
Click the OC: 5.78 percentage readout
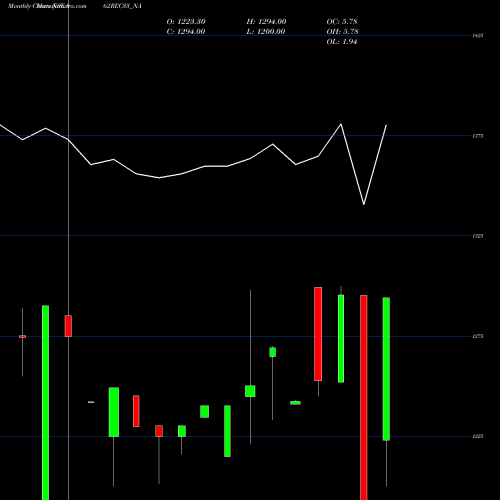342,22
